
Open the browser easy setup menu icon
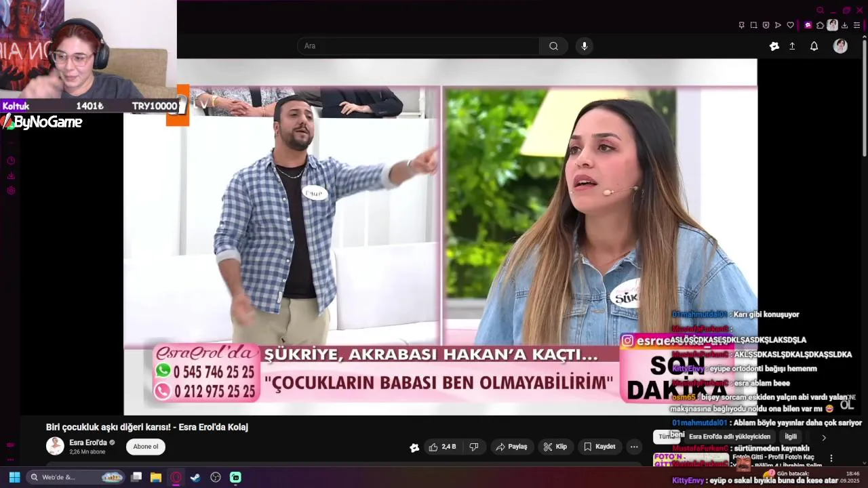point(857,25)
